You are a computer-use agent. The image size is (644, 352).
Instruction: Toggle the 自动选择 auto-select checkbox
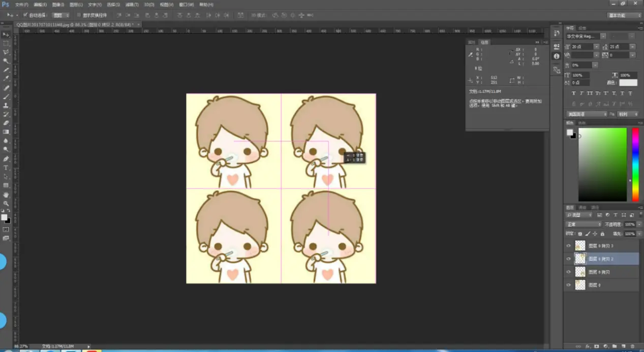pyautogui.click(x=25, y=15)
